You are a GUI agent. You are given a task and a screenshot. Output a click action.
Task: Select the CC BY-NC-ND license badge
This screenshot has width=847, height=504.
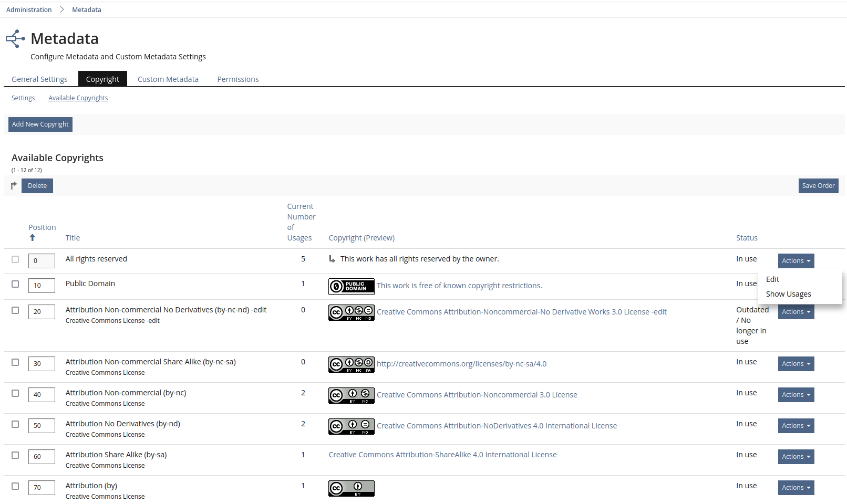(x=351, y=312)
